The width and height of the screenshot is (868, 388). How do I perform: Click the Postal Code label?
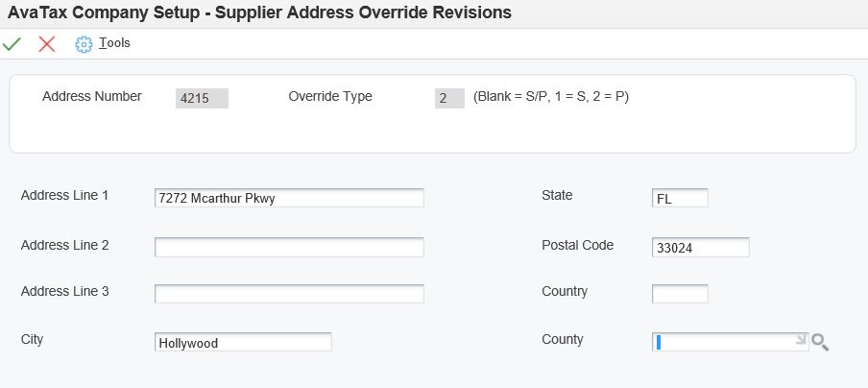578,245
